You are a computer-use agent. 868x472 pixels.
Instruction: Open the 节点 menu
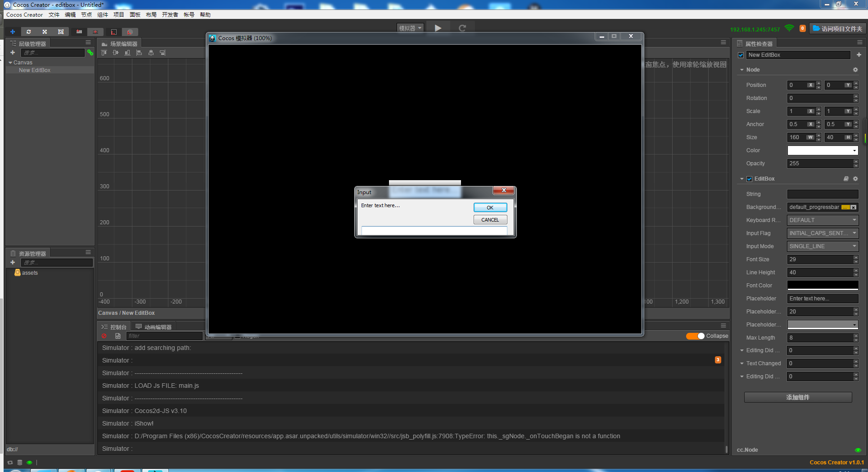tap(86, 15)
